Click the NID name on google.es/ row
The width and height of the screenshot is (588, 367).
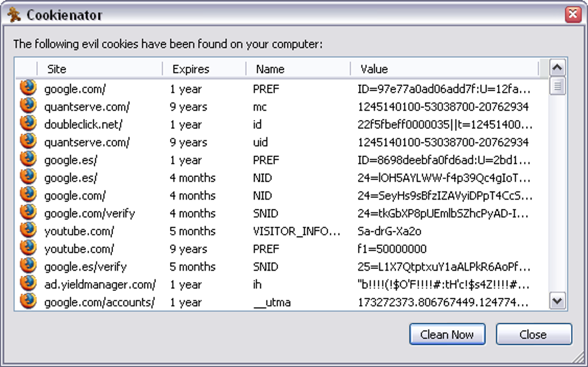click(262, 178)
